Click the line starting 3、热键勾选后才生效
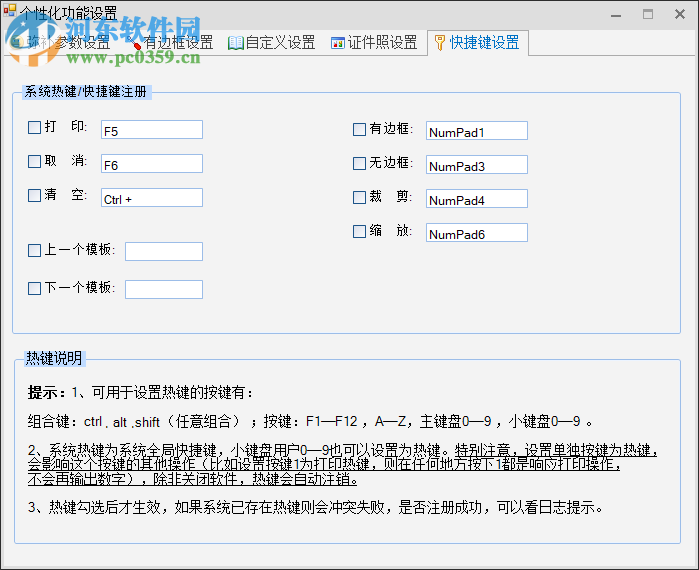The image size is (699, 570). (x=316, y=507)
